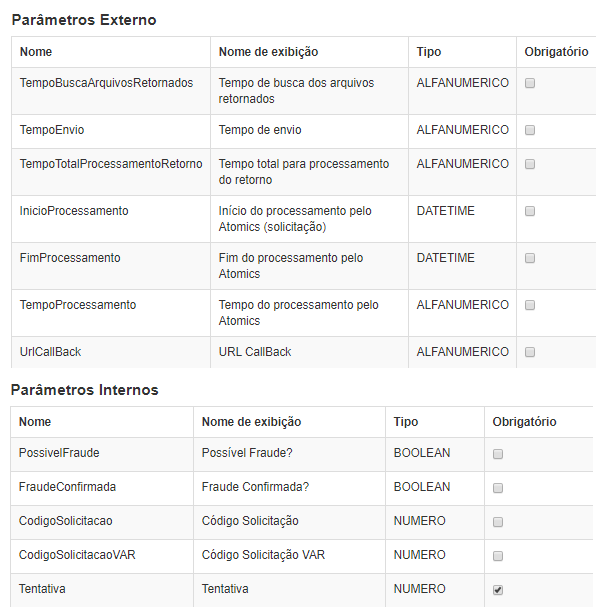
Task: Check the UrlCallBack Obrigatório checkbox
Action: (x=530, y=352)
